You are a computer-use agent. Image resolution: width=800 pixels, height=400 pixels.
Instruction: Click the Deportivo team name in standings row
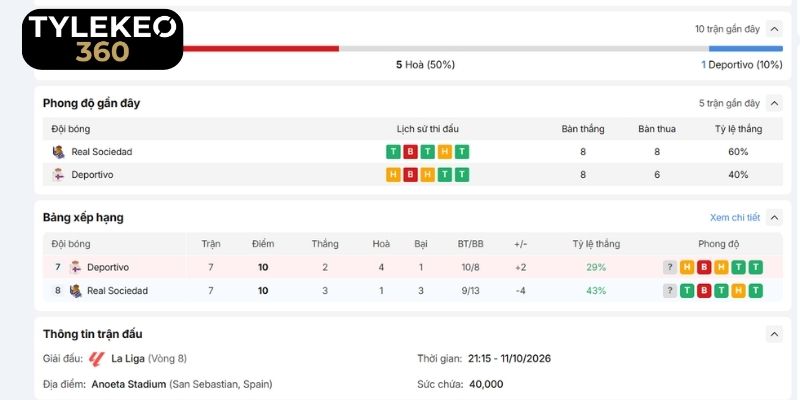(108, 267)
